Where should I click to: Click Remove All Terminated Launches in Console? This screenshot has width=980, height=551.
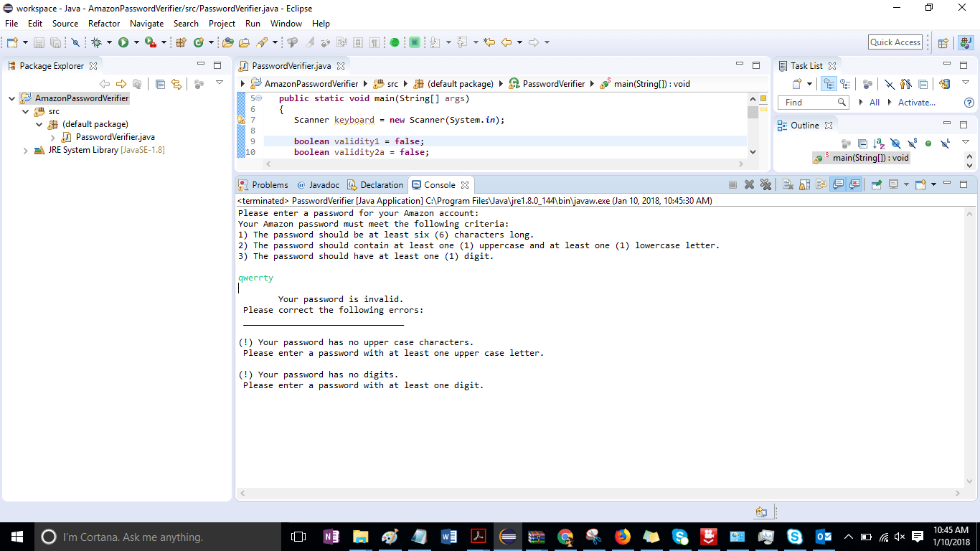click(x=766, y=184)
